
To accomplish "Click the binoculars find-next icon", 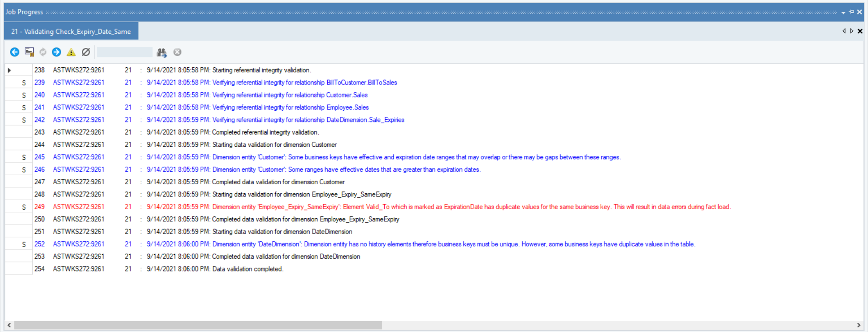I will click(x=162, y=52).
